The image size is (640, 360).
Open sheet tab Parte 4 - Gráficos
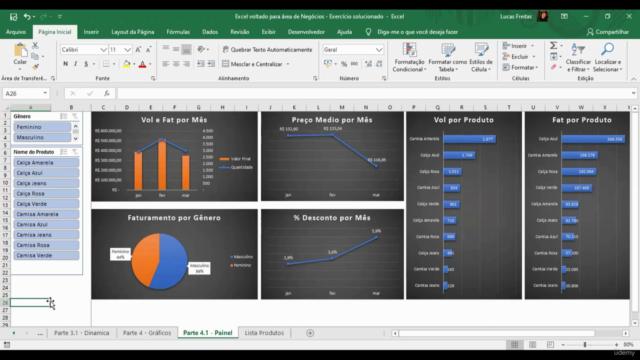(x=147, y=333)
